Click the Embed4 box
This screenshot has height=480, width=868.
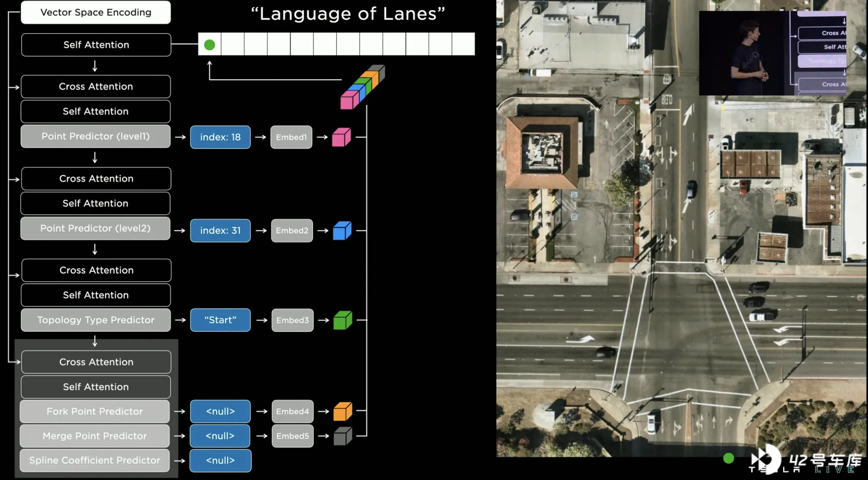[x=292, y=411]
